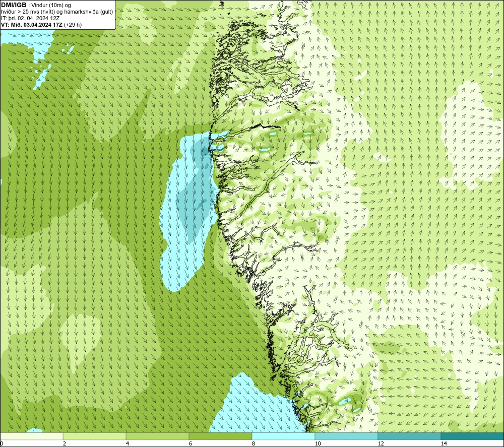Select the 0–2 m/s palest color swatch

(x=31, y=436)
